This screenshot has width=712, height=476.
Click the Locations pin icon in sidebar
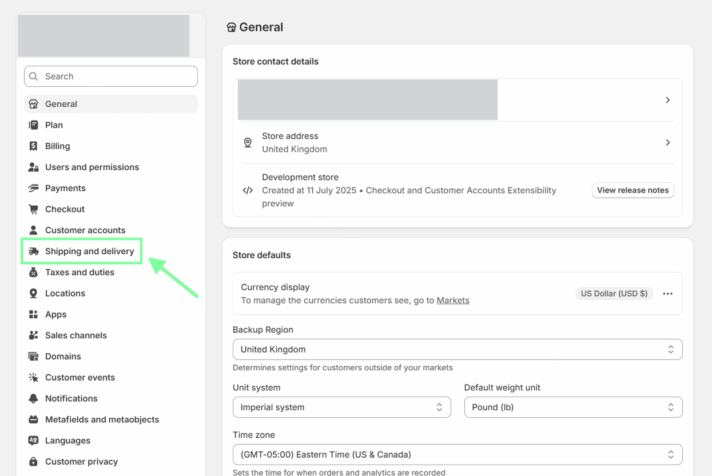[x=33, y=293]
